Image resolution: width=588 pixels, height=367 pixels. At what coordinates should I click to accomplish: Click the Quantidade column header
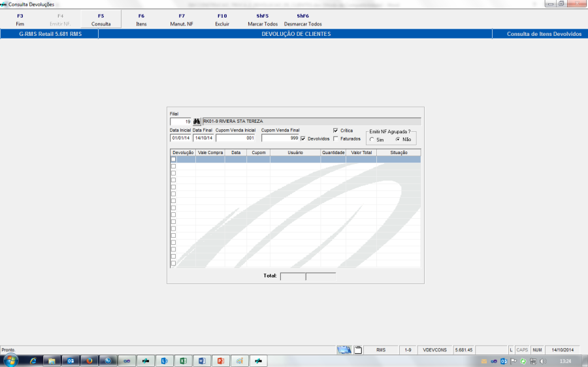click(333, 153)
